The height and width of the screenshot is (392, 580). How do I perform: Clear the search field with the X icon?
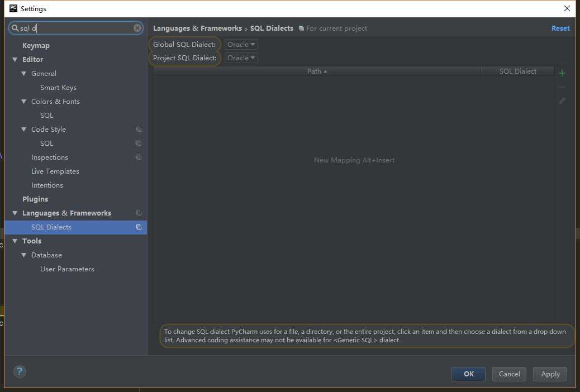[x=137, y=28]
